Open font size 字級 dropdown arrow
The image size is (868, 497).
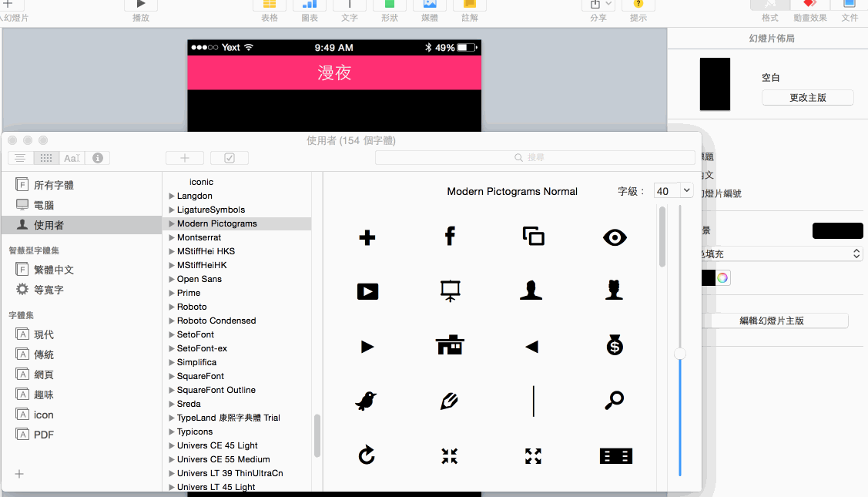686,190
